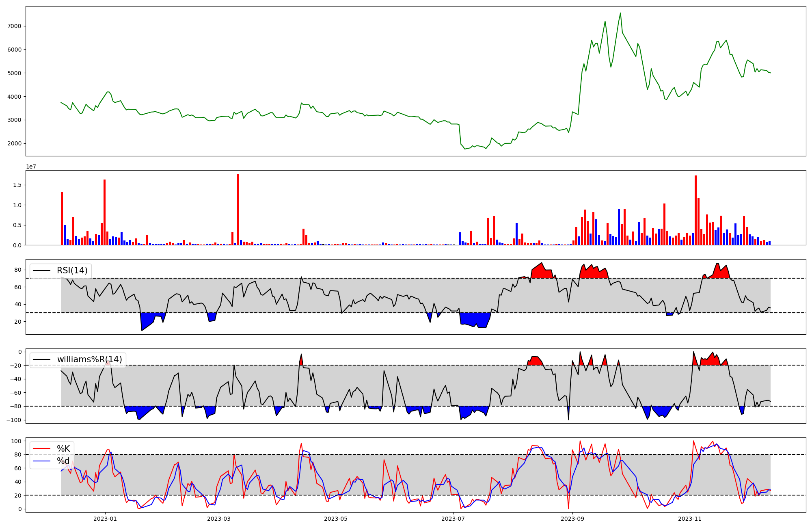Click the 2023-05 date tick label
This screenshot has height=528, width=812.
click(336, 519)
